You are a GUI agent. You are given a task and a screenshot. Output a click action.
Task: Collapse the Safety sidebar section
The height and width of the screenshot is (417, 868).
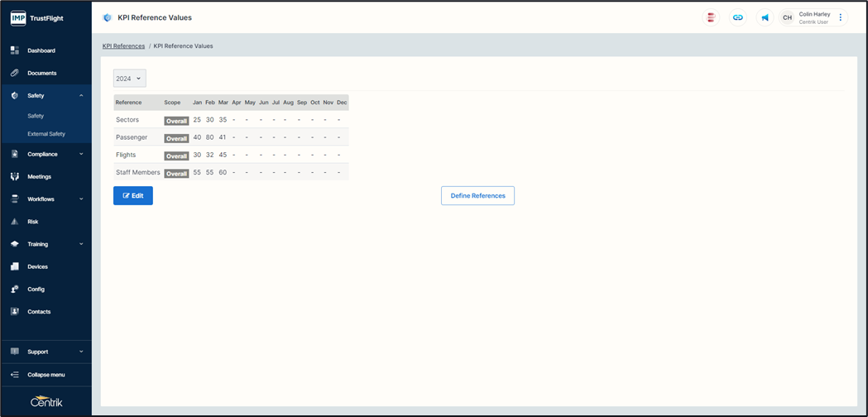point(81,96)
